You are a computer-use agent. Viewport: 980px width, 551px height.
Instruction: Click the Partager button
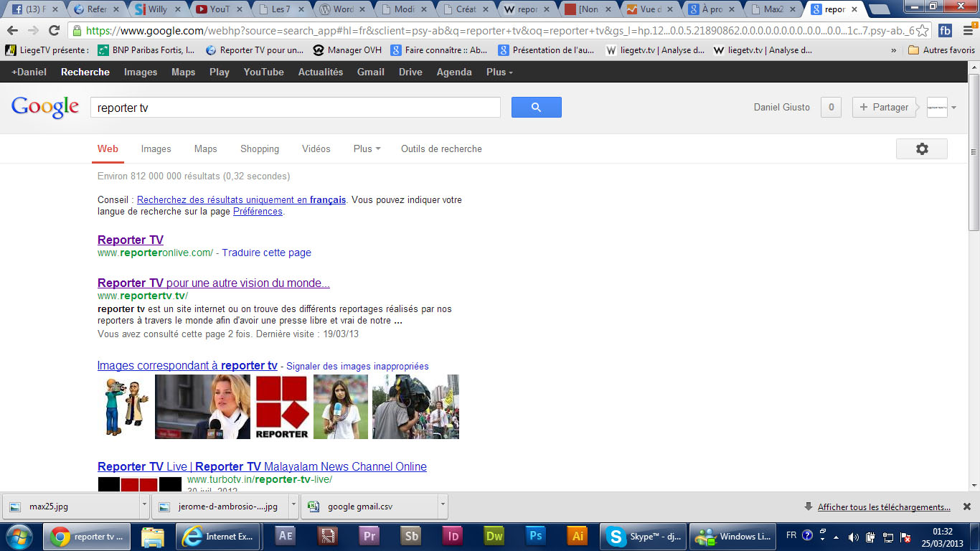pyautogui.click(x=884, y=108)
